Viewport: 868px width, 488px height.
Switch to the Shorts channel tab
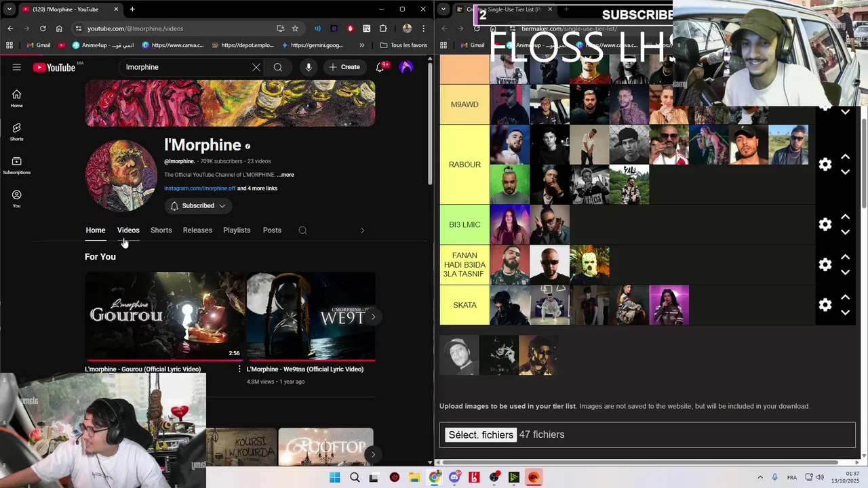coord(161,230)
